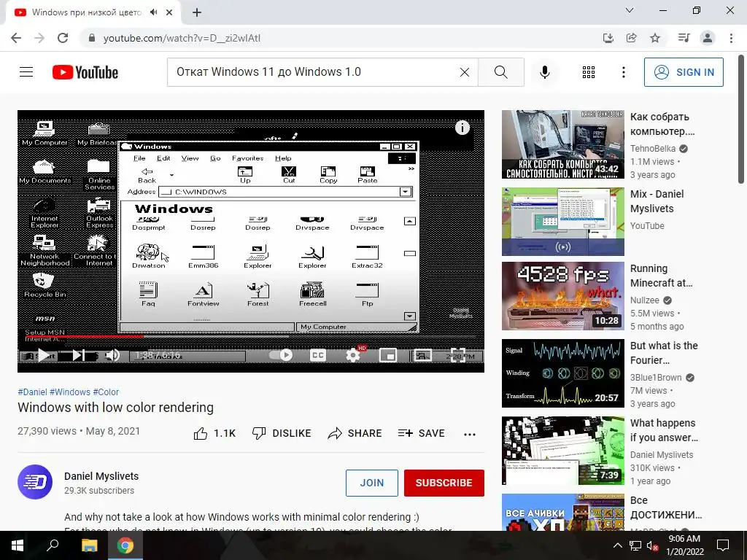Open the Windows Start menu

(x=18, y=545)
